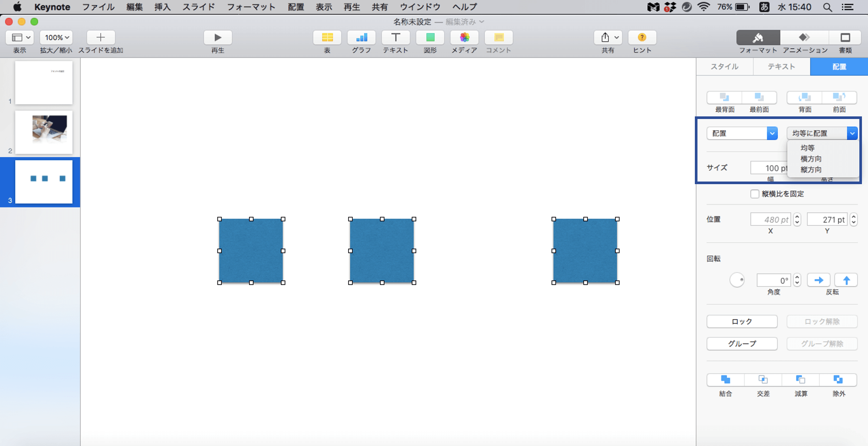Move object one step 背面
The height and width of the screenshot is (446, 868).
point(805,97)
